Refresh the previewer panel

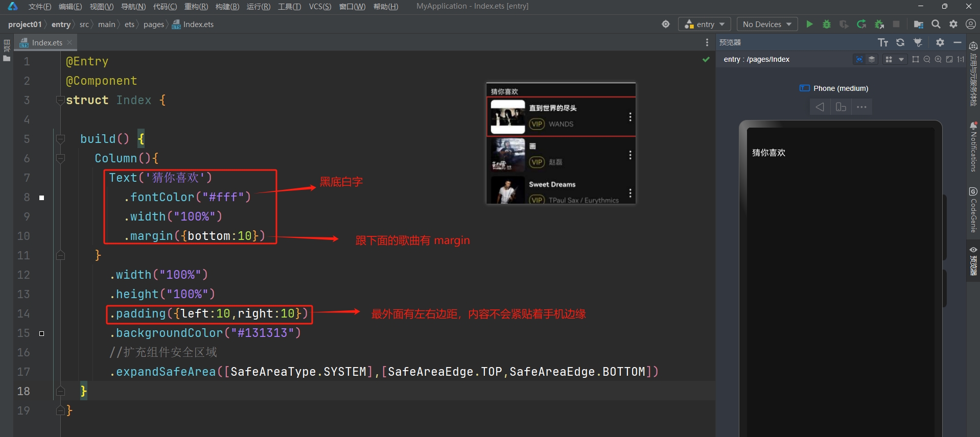[900, 42]
